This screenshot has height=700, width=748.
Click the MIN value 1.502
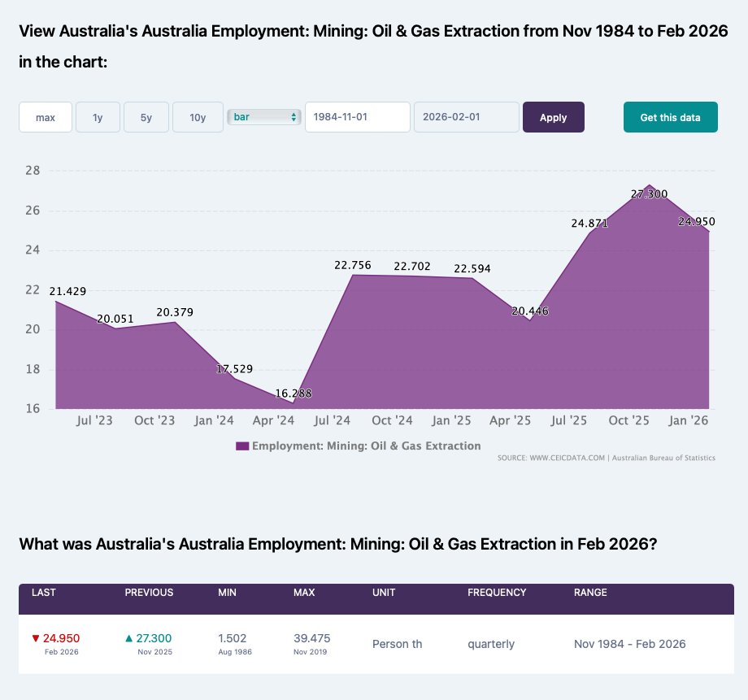click(233, 638)
